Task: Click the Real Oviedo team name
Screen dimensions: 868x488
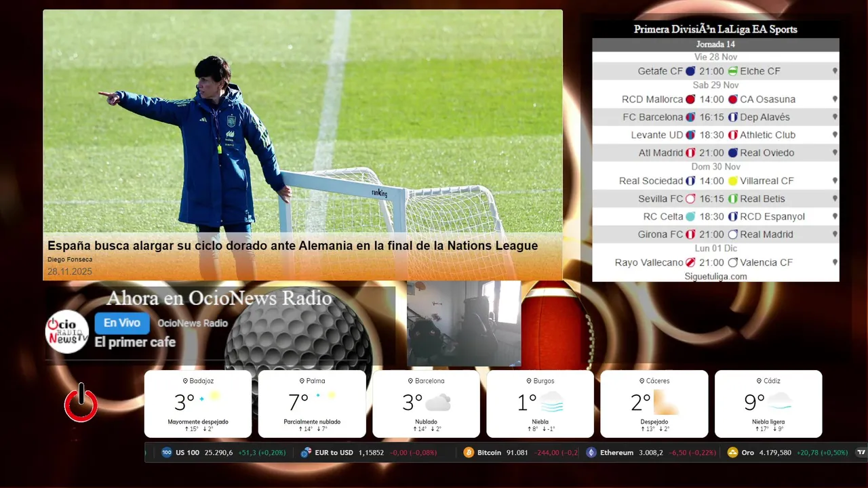Action: click(x=767, y=152)
